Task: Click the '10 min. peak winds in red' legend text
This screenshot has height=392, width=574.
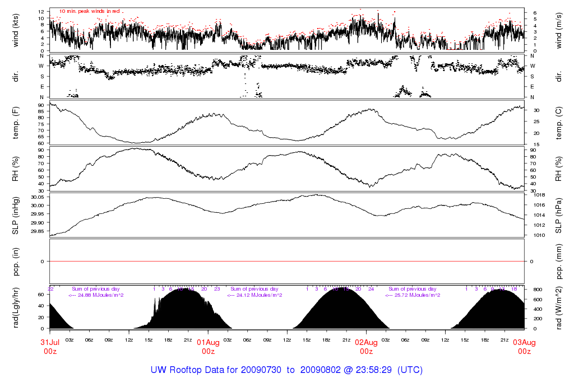Action: [x=90, y=11]
